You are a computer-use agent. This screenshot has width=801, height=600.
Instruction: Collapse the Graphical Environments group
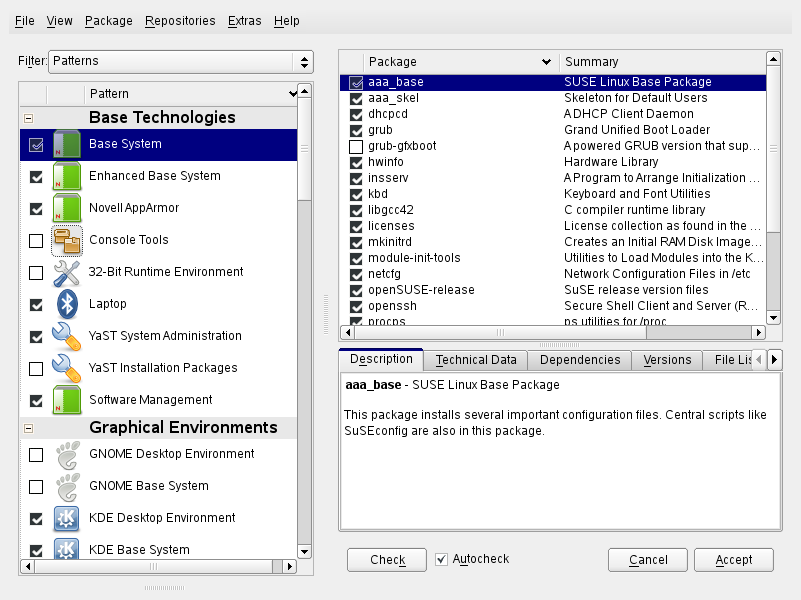pyautogui.click(x=28, y=428)
